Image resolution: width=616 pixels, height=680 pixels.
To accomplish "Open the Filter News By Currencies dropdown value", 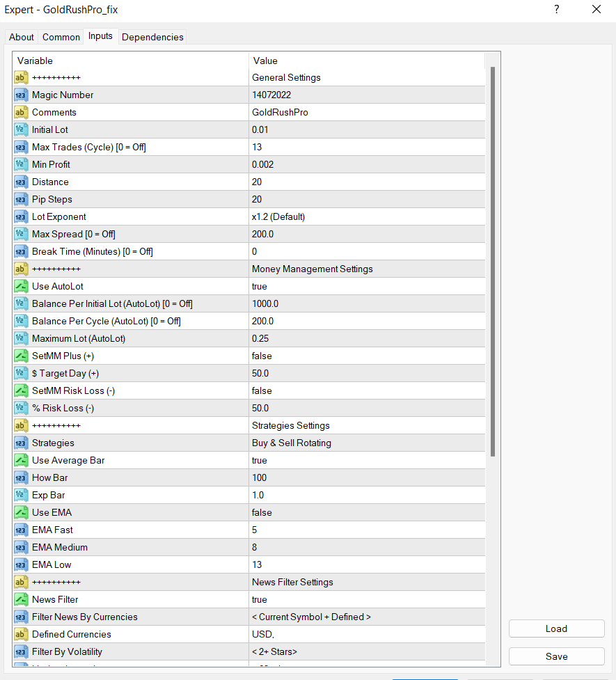I will [x=367, y=617].
